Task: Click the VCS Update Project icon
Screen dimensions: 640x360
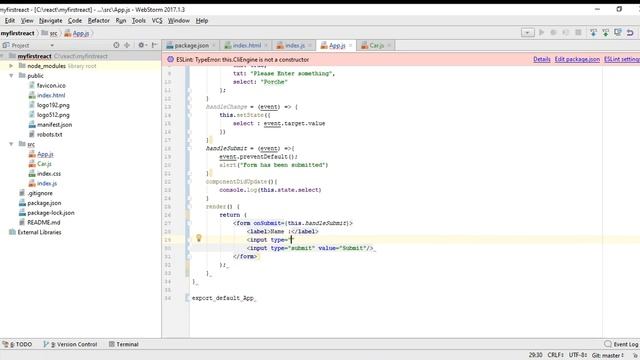Action: [593, 32]
